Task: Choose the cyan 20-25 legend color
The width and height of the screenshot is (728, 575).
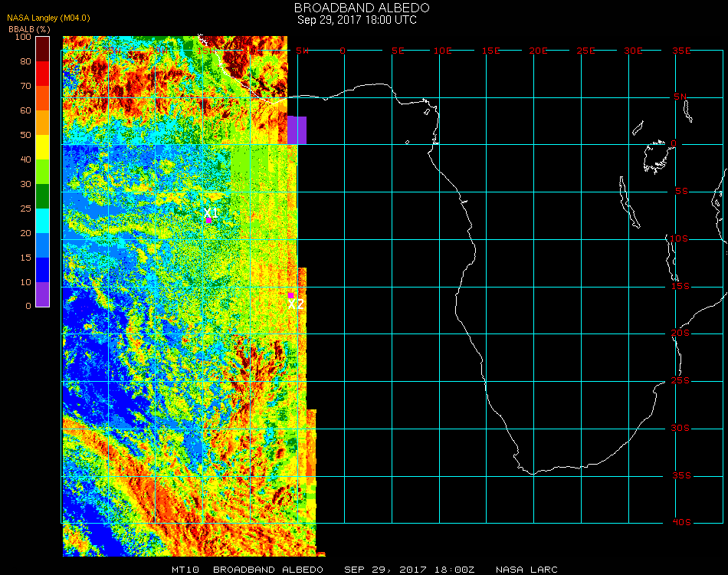Action: coord(43,220)
